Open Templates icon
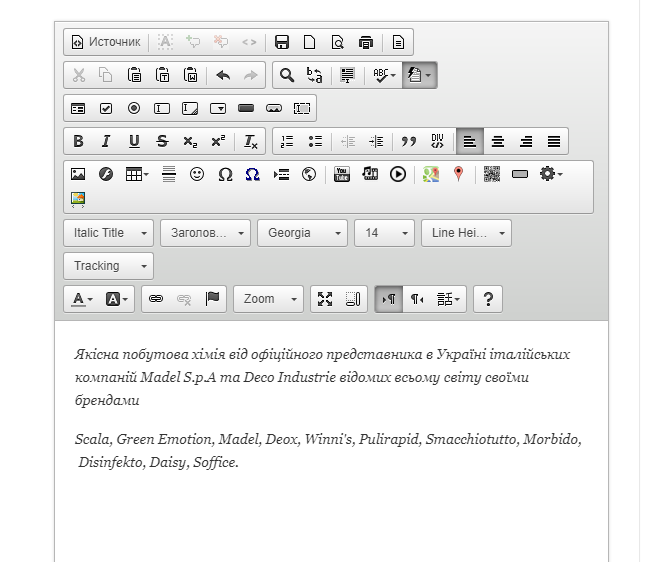The image size is (645, 562). click(398, 42)
